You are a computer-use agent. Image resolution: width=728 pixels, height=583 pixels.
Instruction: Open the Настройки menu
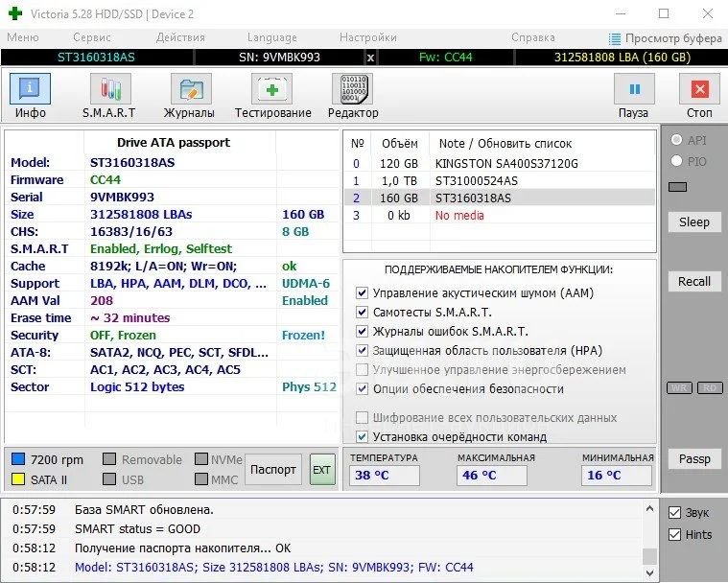(368, 37)
